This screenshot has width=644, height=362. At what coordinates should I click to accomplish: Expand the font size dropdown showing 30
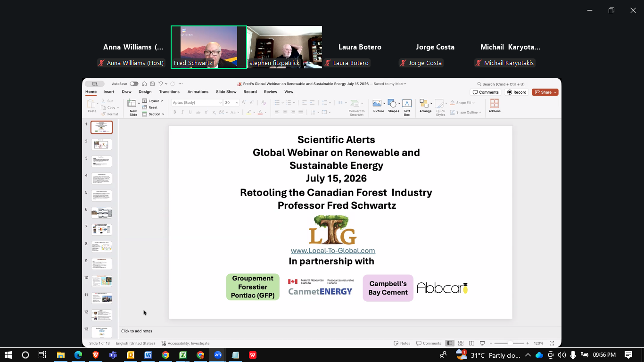click(x=237, y=103)
